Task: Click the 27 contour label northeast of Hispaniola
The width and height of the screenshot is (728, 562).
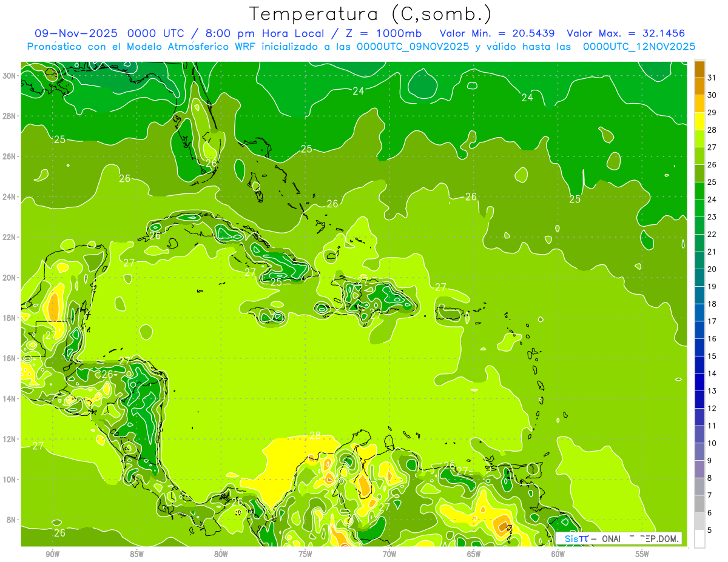Action: point(440,287)
